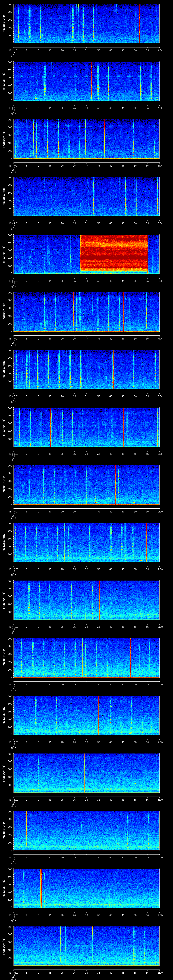The image size is (173, 980).
Task: Select the 18:10:00 timestamp label
Action: 13,569
